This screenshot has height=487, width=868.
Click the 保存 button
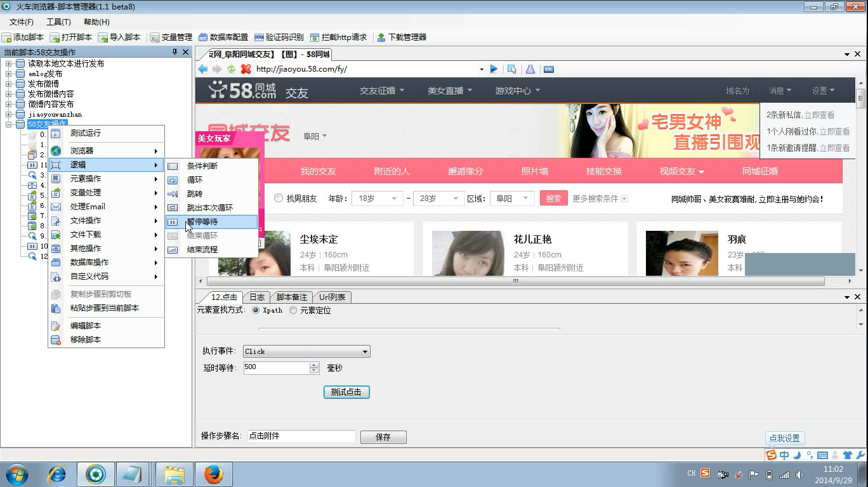click(x=383, y=438)
